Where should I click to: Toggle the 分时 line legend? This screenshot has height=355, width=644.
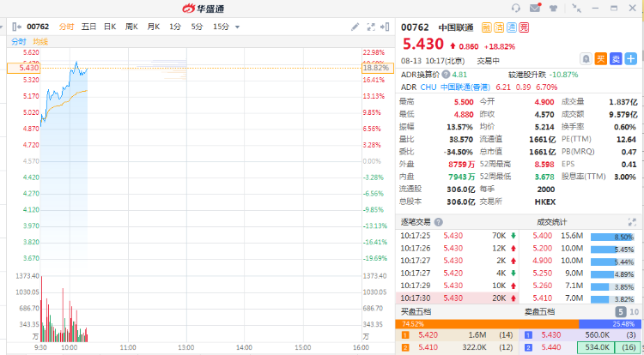click(x=19, y=41)
